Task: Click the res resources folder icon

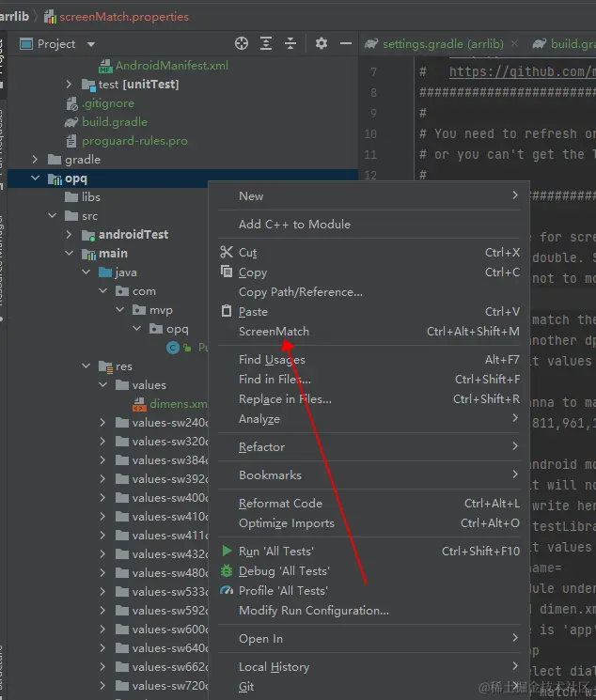Action: (105, 366)
